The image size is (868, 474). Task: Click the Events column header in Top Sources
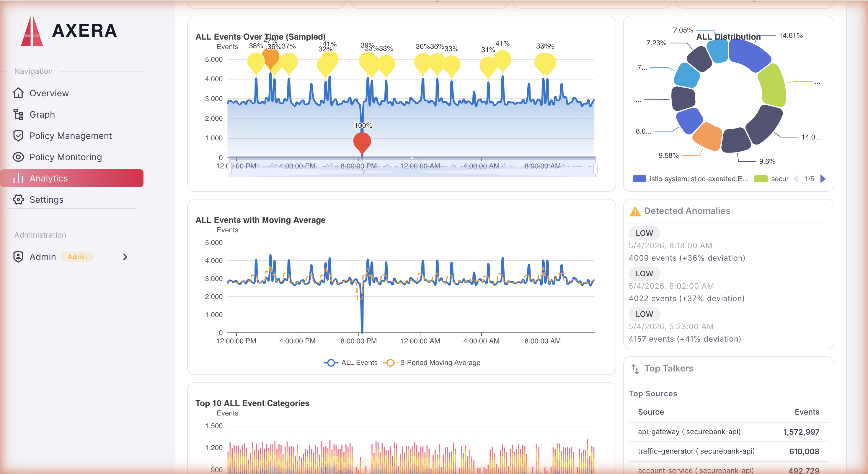click(807, 412)
